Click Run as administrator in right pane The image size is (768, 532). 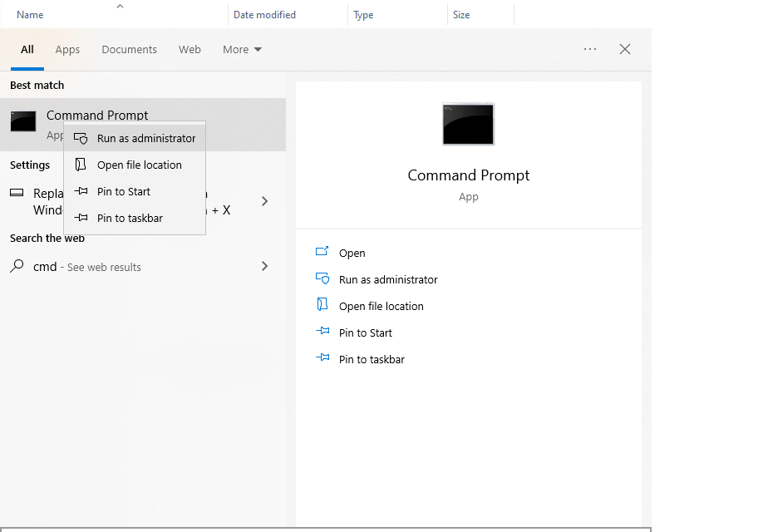[388, 280]
